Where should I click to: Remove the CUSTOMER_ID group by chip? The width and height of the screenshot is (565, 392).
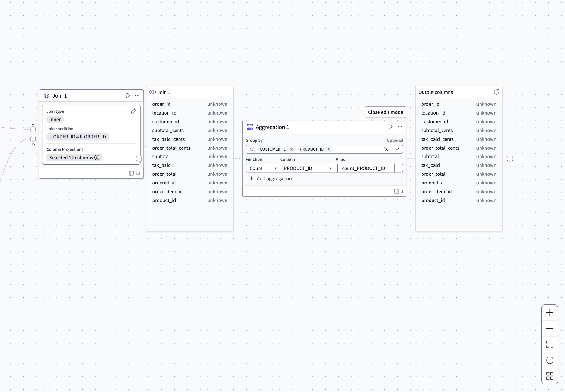(291, 149)
